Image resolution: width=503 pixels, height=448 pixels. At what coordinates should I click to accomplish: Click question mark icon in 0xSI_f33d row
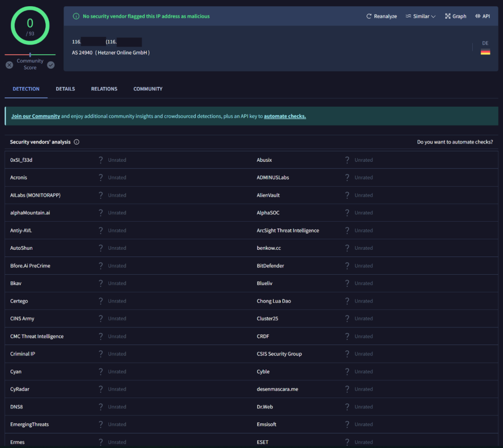click(100, 160)
